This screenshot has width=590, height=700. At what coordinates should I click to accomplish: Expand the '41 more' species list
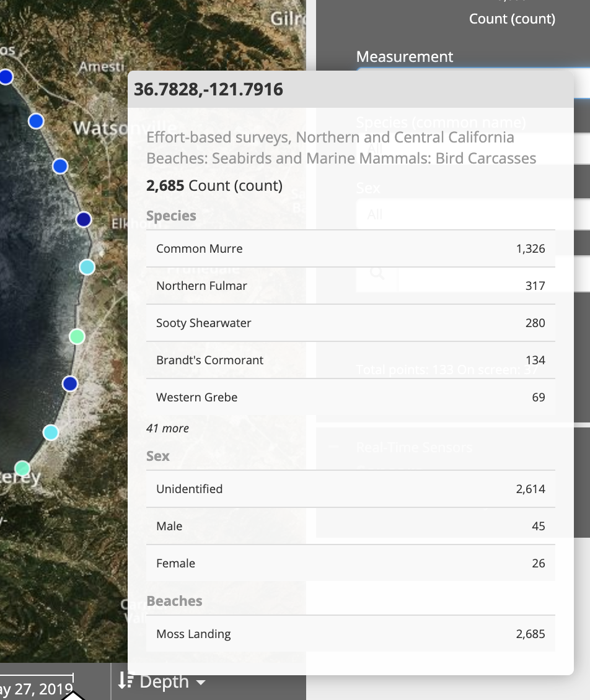(x=167, y=429)
